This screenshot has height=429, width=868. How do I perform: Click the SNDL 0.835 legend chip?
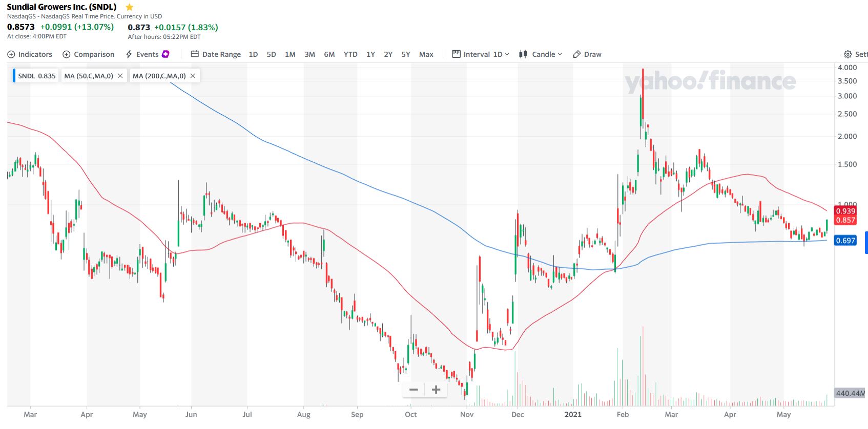coord(36,76)
